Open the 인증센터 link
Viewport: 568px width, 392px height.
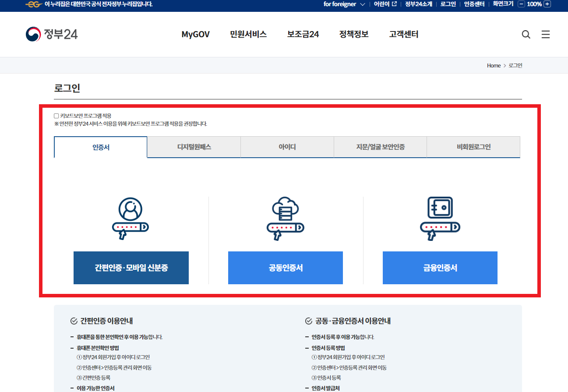474,4
